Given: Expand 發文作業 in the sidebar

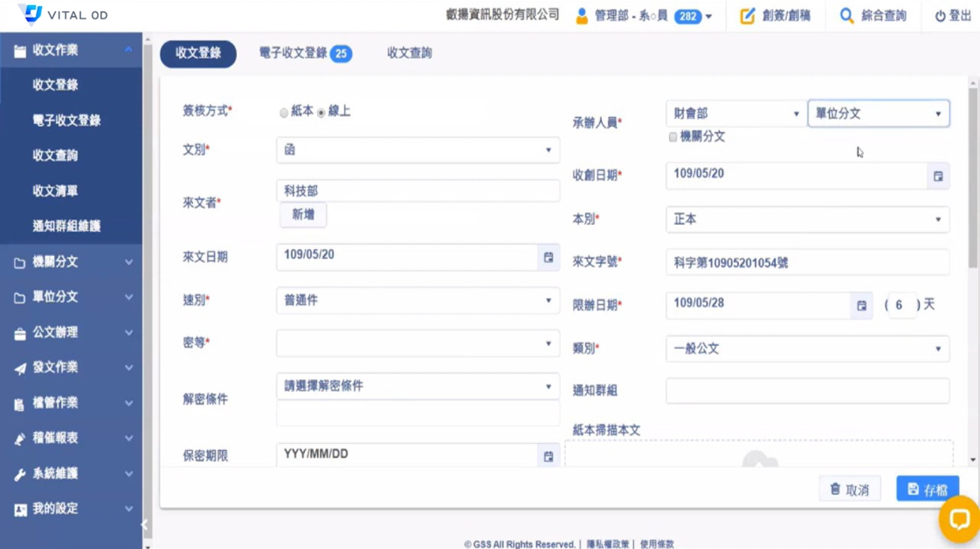Looking at the screenshot, I should point(72,368).
